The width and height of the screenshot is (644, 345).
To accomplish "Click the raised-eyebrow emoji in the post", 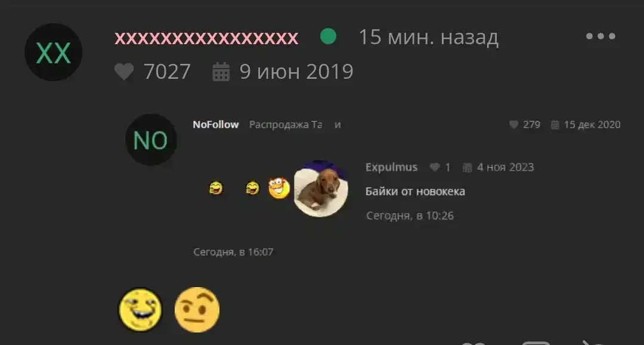I will pos(197,310).
